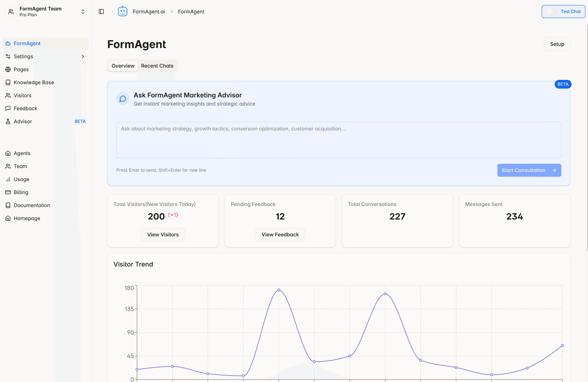Click the flask icon beside Advisor
The height and width of the screenshot is (382, 588).
[8, 121]
